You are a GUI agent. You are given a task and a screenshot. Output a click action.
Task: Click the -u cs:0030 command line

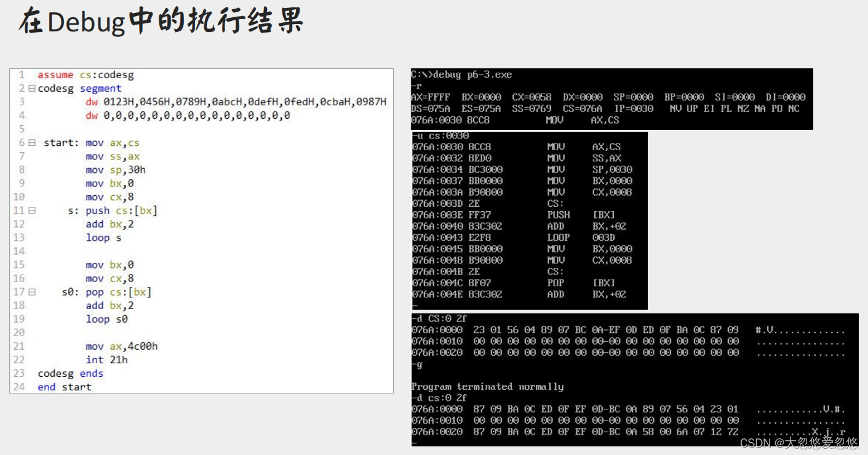pos(440,135)
